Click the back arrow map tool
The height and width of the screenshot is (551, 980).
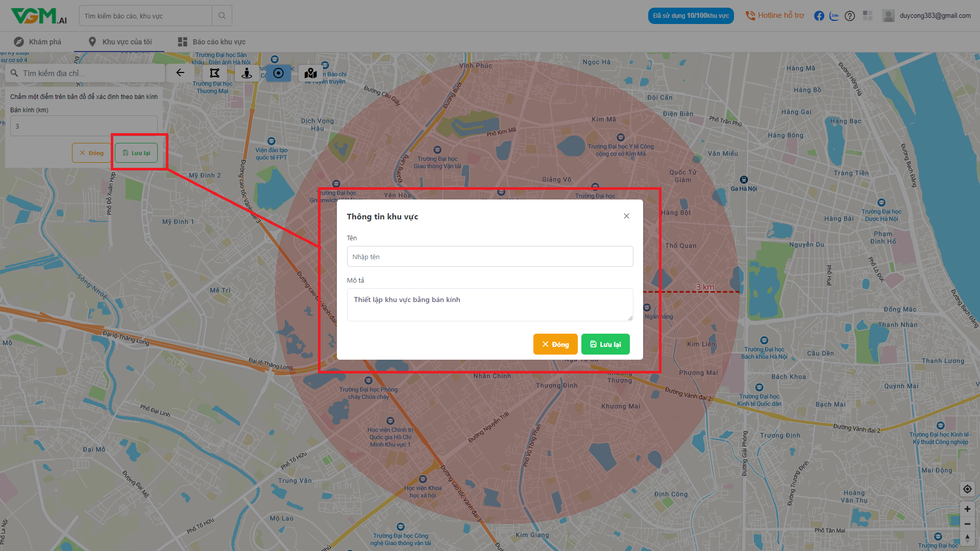click(x=180, y=73)
